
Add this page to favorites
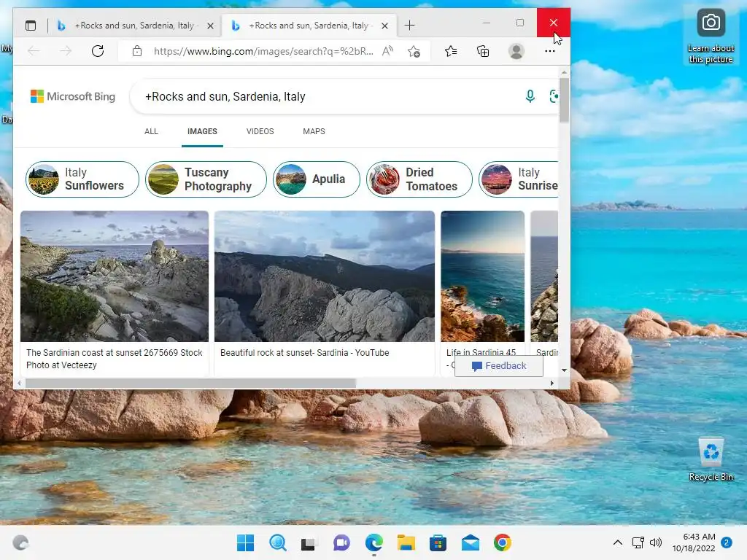(x=414, y=51)
